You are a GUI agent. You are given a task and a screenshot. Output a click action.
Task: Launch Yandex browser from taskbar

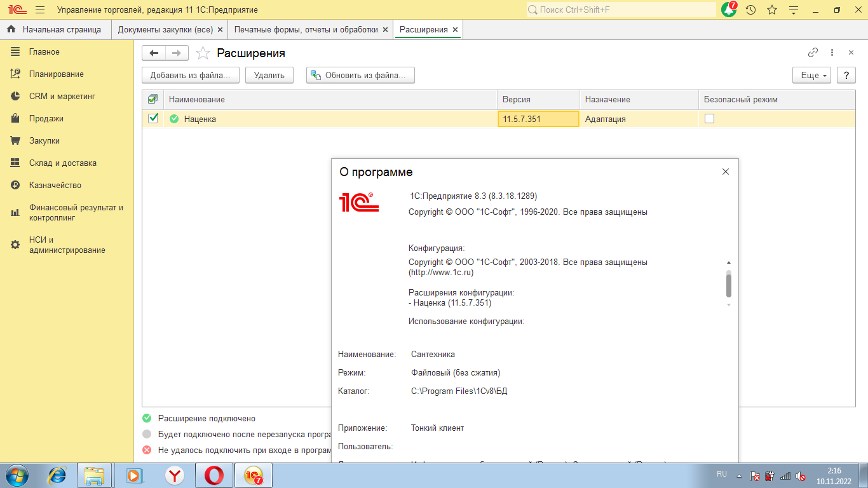174,475
